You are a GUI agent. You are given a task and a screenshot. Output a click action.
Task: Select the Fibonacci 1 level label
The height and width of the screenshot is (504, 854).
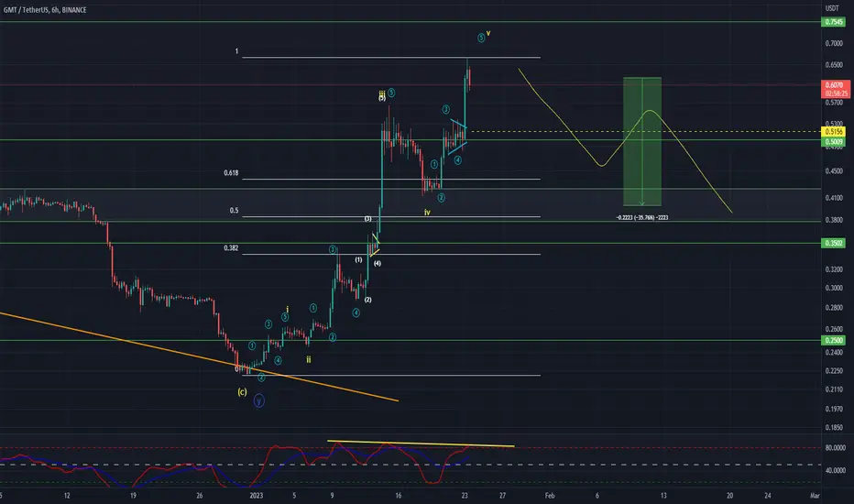click(236, 51)
